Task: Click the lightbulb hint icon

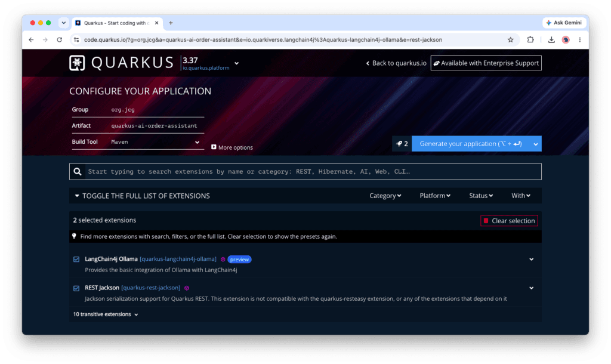Action: coord(74,236)
